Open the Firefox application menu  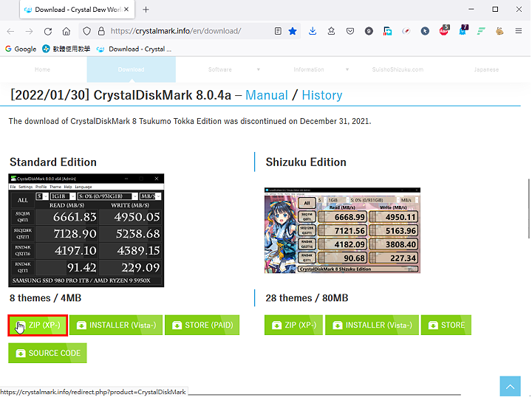click(519, 31)
